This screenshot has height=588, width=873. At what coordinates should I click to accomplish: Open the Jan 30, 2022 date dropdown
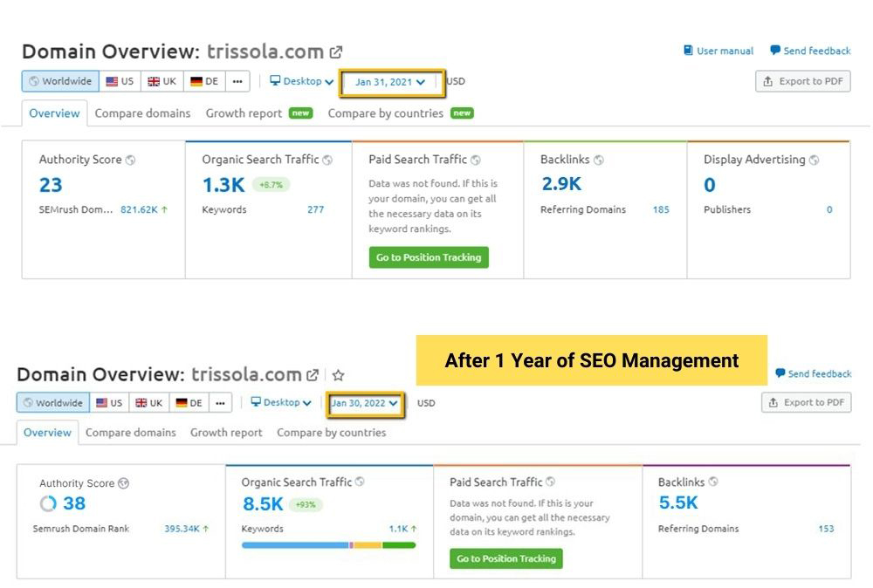pyautogui.click(x=365, y=403)
